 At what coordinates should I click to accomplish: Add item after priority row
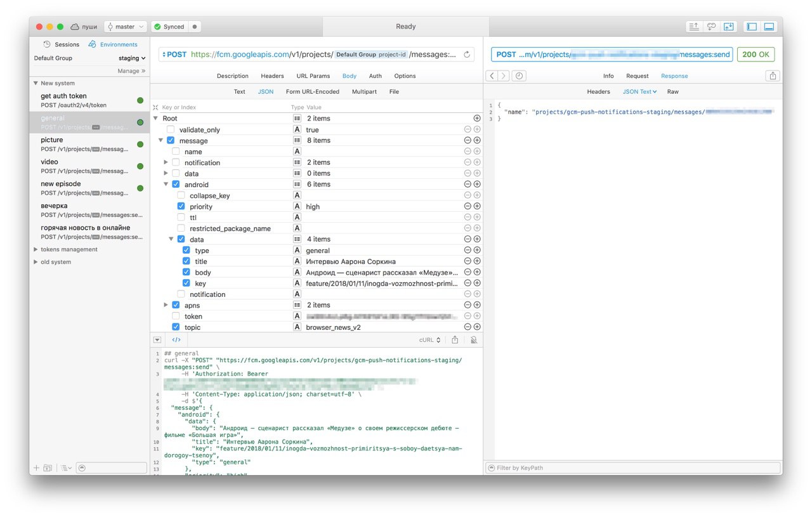[477, 207]
